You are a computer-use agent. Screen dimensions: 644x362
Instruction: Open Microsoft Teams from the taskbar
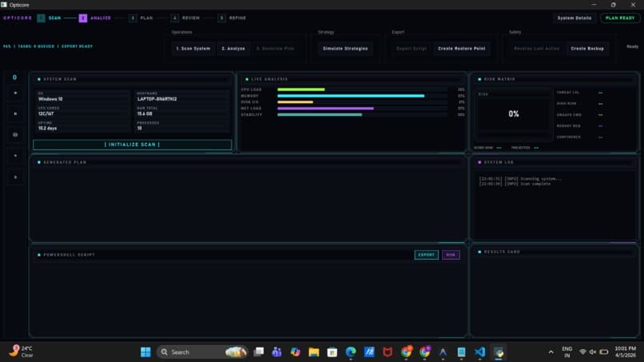coord(276,352)
